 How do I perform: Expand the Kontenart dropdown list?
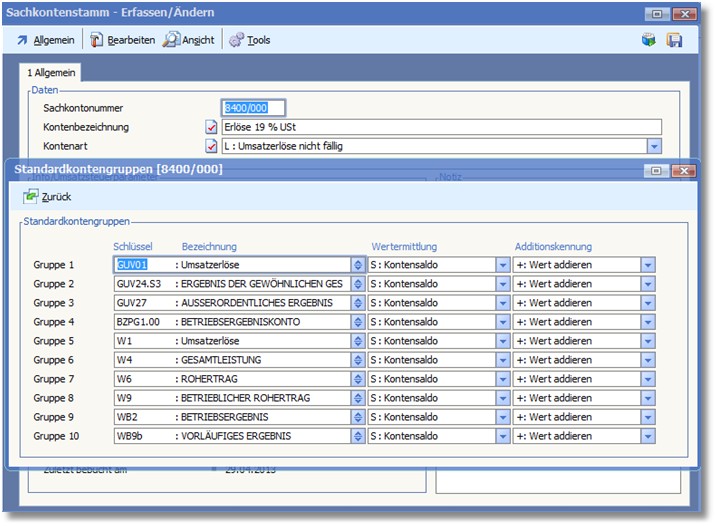click(654, 147)
